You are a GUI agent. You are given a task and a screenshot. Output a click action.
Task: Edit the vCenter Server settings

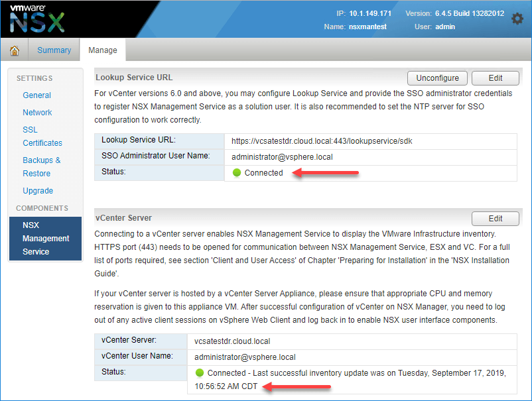495,219
